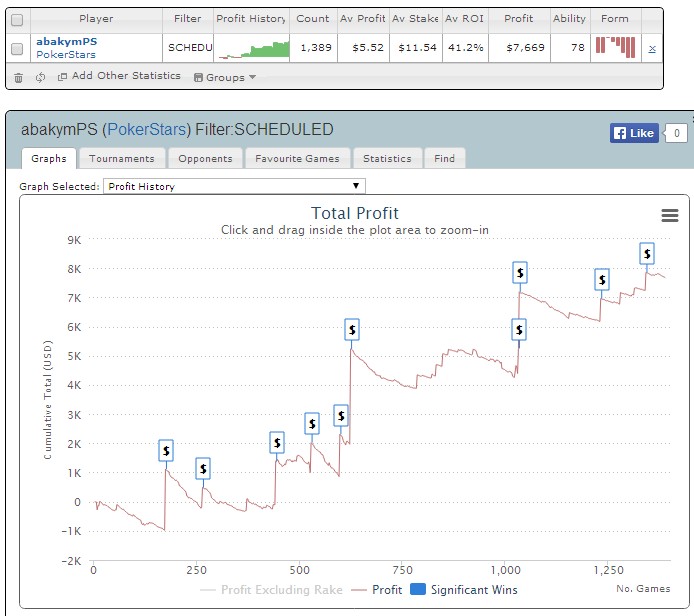The image size is (694, 616).
Task: Click the refresh icon in toolbar
Action: click(x=40, y=77)
